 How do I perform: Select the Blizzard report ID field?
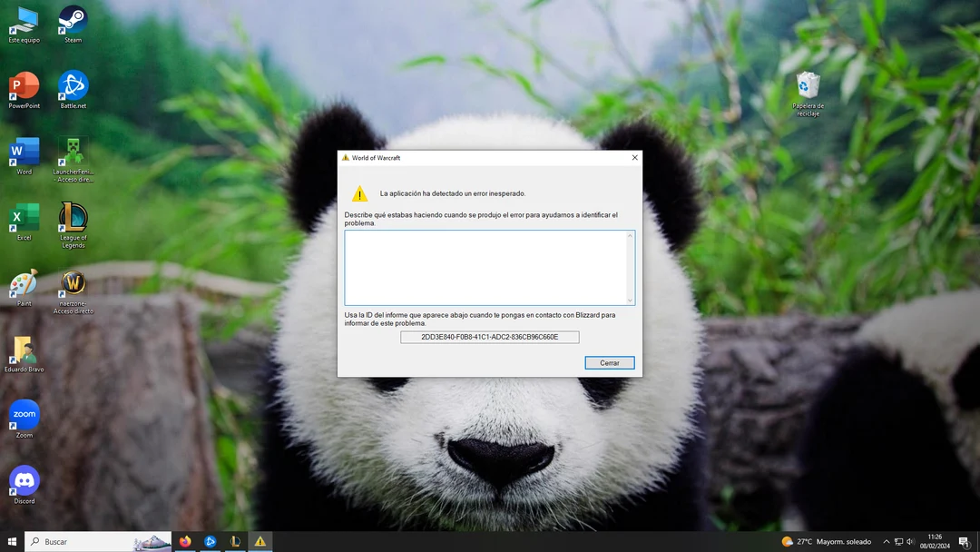point(489,337)
